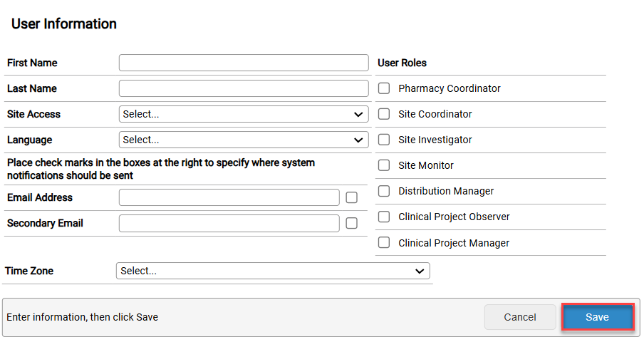Check the Pharmacy Coordinator role
The height and width of the screenshot is (337, 644).
384,88
